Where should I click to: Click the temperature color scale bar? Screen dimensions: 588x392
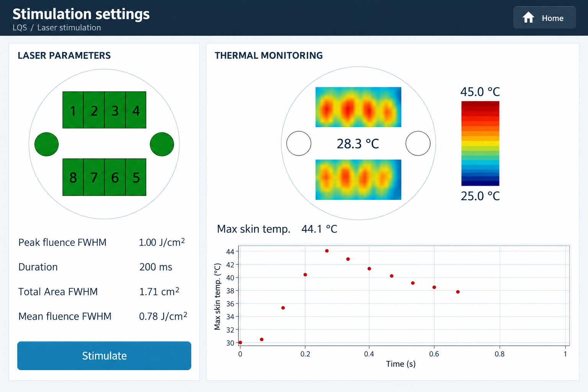pyautogui.click(x=480, y=144)
